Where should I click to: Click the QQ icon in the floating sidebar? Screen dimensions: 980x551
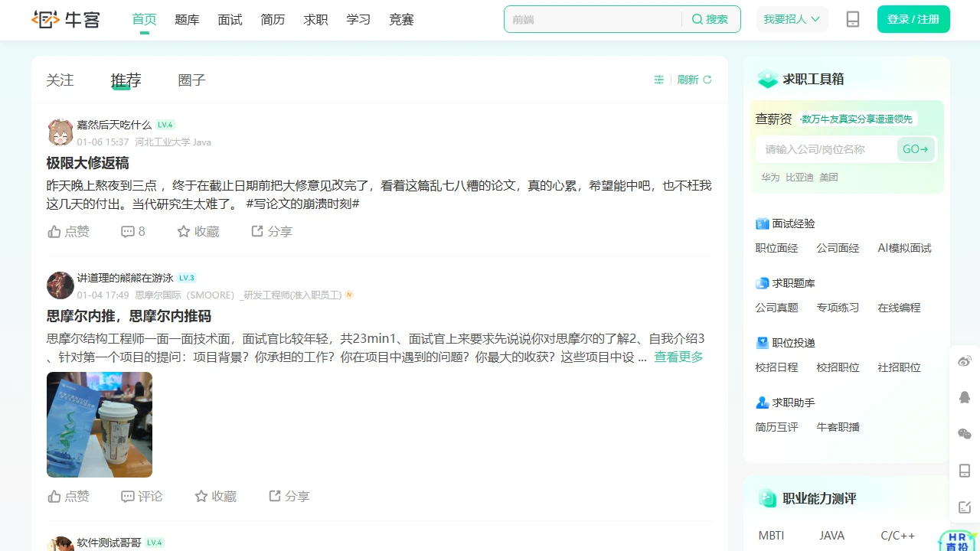click(x=965, y=397)
